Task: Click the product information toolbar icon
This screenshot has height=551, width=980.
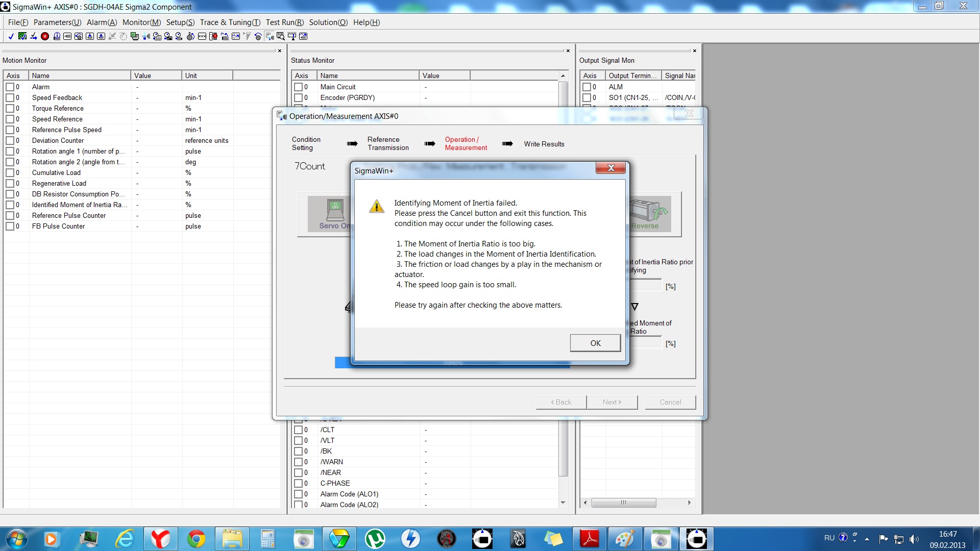Action: coord(57,36)
